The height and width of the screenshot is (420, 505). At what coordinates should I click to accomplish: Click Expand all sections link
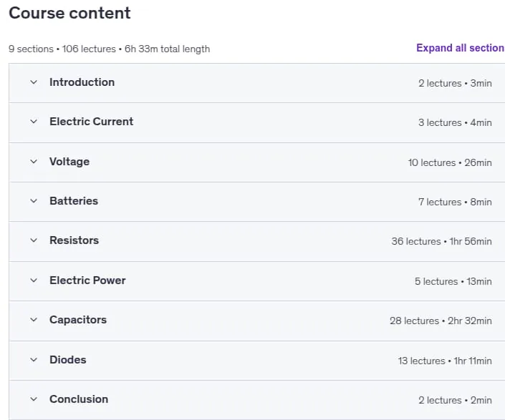461,48
